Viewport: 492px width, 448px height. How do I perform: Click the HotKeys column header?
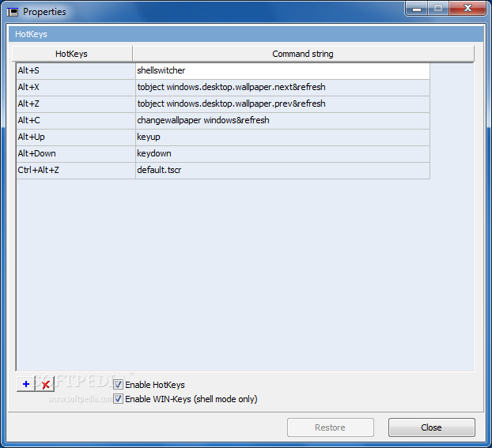[72, 54]
